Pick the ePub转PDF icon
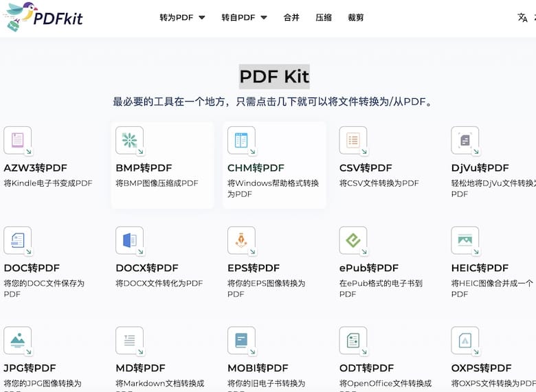 click(x=353, y=241)
